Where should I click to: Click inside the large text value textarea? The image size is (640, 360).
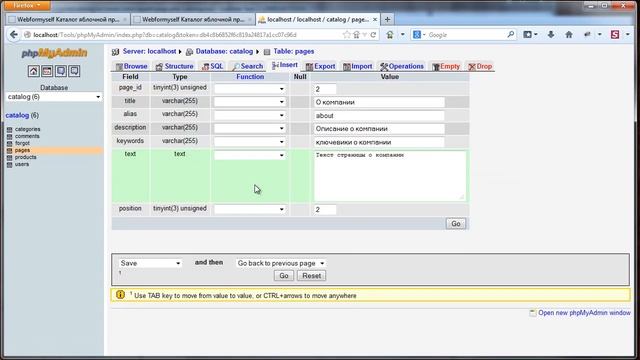(x=389, y=176)
